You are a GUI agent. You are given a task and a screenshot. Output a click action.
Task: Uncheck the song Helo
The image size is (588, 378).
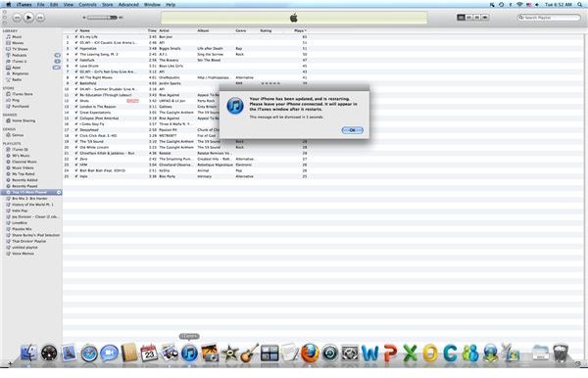pyautogui.click(x=76, y=176)
